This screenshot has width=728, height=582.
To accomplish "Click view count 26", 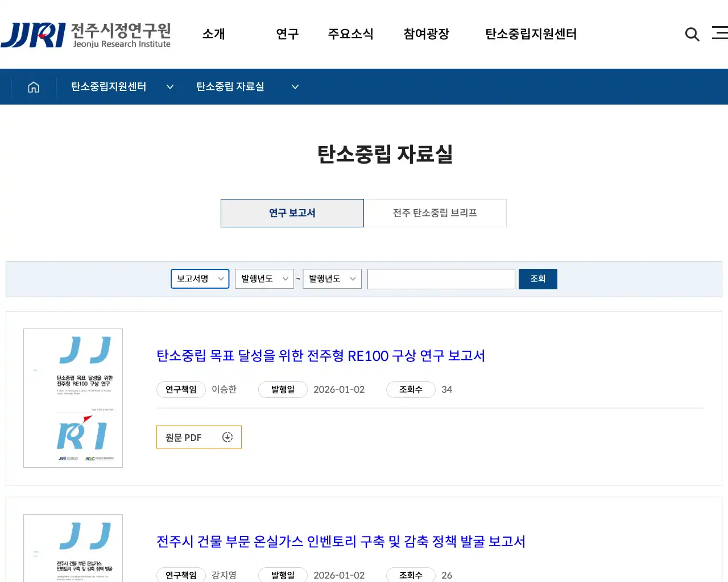I will pos(447,575).
